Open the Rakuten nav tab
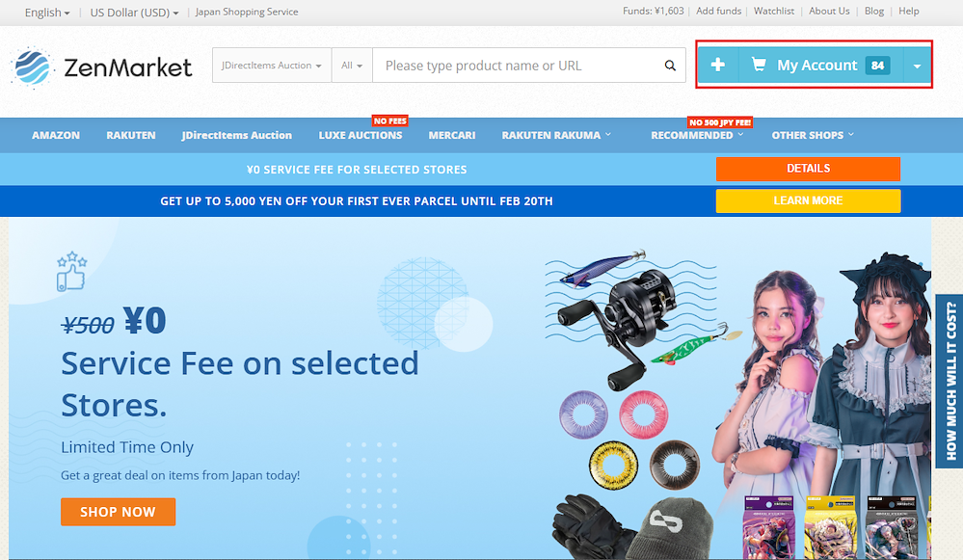 (131, 135)
